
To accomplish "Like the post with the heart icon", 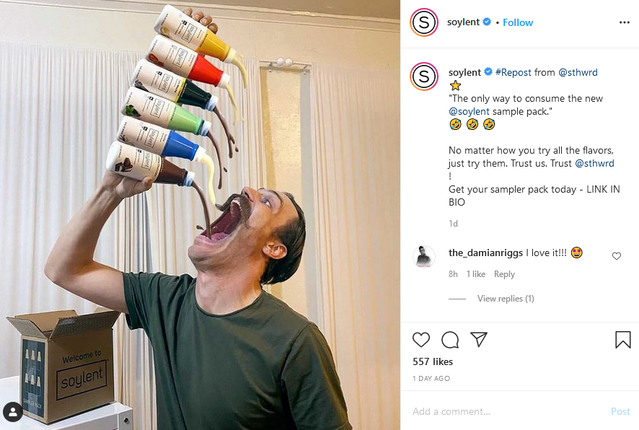I will 421,340.
